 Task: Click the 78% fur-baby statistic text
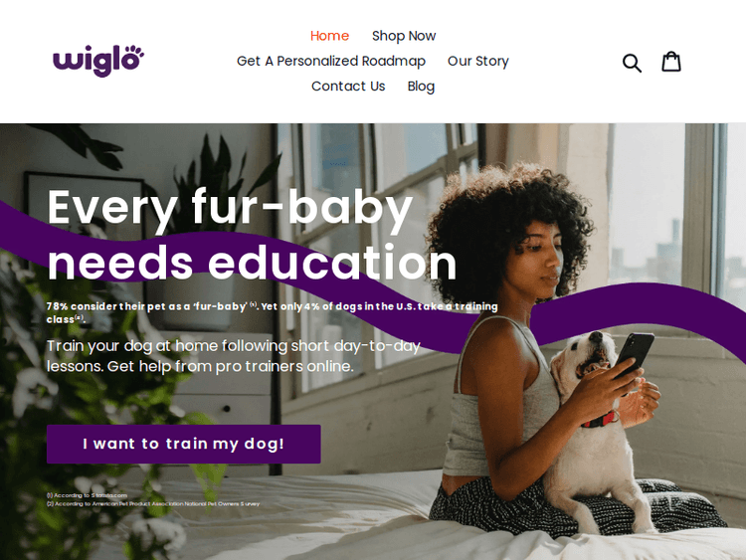click(x=273, y=312)
